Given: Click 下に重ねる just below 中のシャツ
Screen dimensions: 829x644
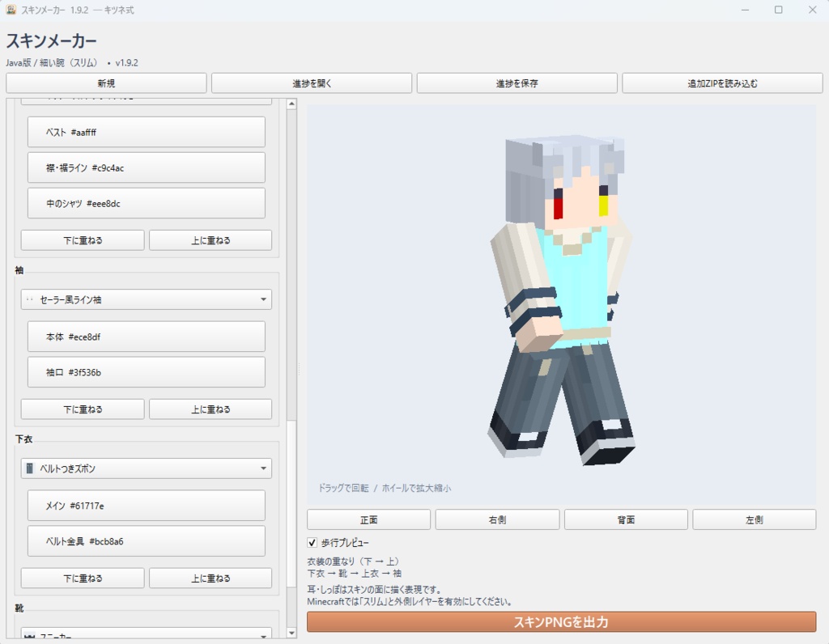Looking at the screenshot, I should click(83, 240).
